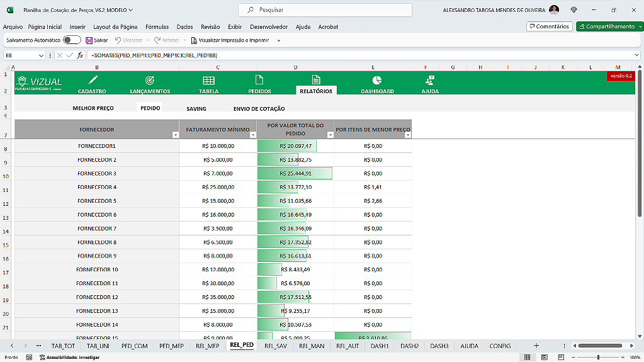Open the Fornecedor column filter dropdown
Viewport: 644px width, 362px height.
click(175, 135)
